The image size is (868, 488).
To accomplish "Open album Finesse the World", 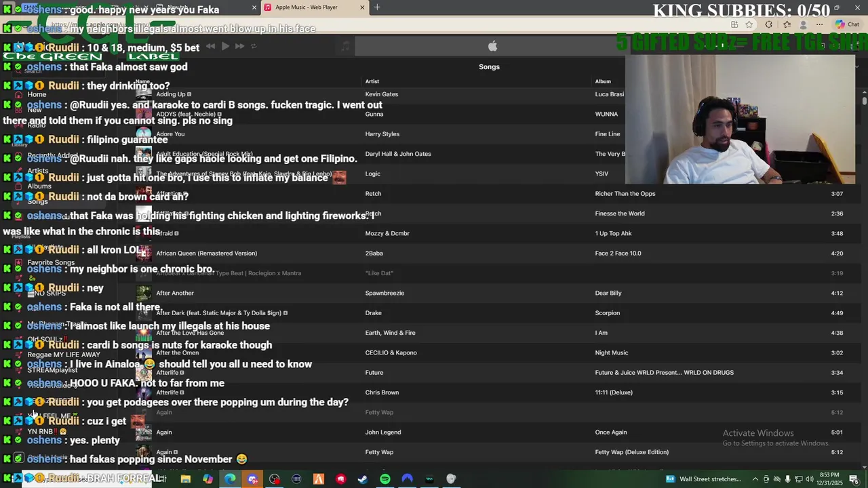I will [x=620, y=213].
